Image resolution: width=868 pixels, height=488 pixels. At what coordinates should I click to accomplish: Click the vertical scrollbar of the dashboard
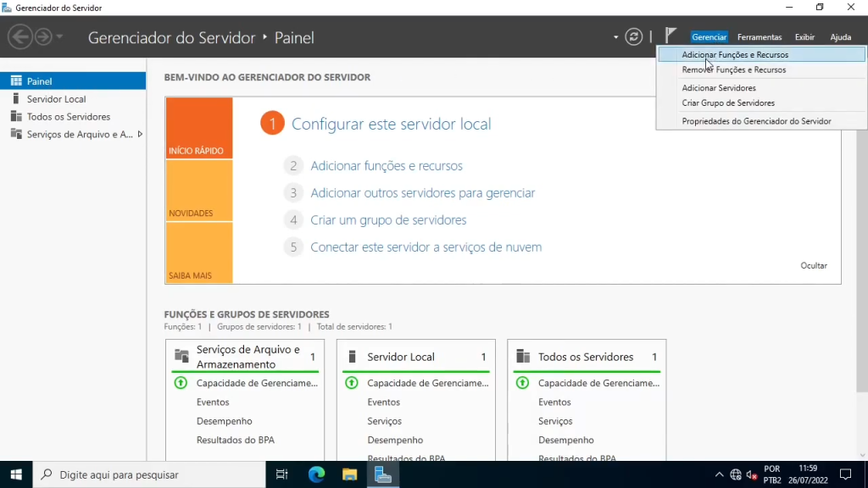tap(862, 260)
